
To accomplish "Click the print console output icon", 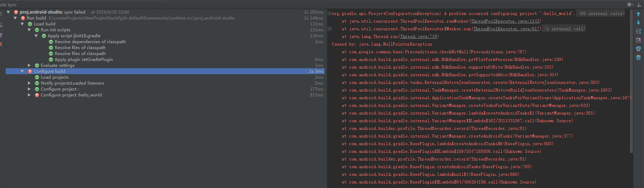I will [x=638, y=49].
